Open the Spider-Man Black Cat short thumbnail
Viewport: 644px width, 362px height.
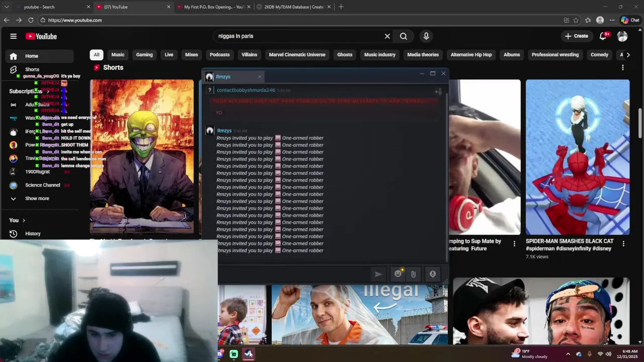click(x=578, y=157)
